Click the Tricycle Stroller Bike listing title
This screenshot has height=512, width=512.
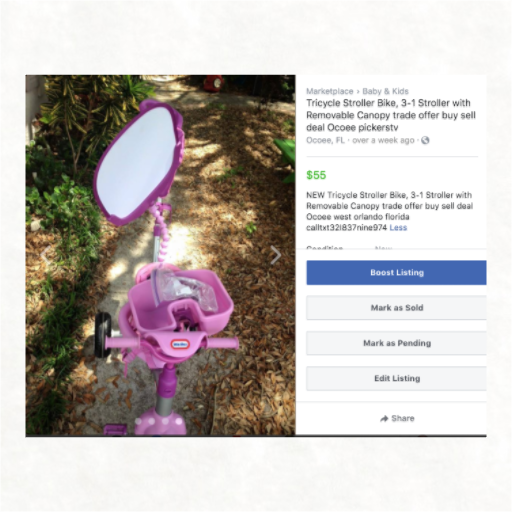pyautogui.click(x=391, y=115)
